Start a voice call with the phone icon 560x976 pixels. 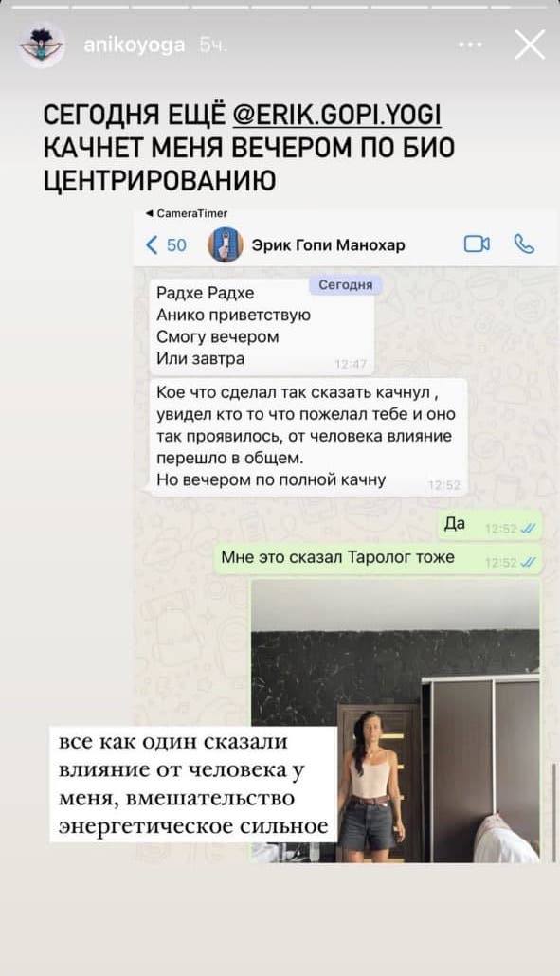524,244
